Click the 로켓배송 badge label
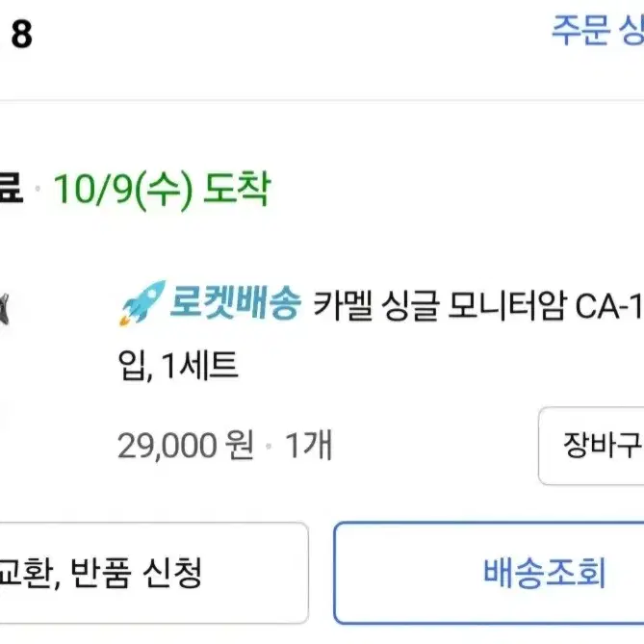This screenshot has width=644, height=644. click(236, 302)
